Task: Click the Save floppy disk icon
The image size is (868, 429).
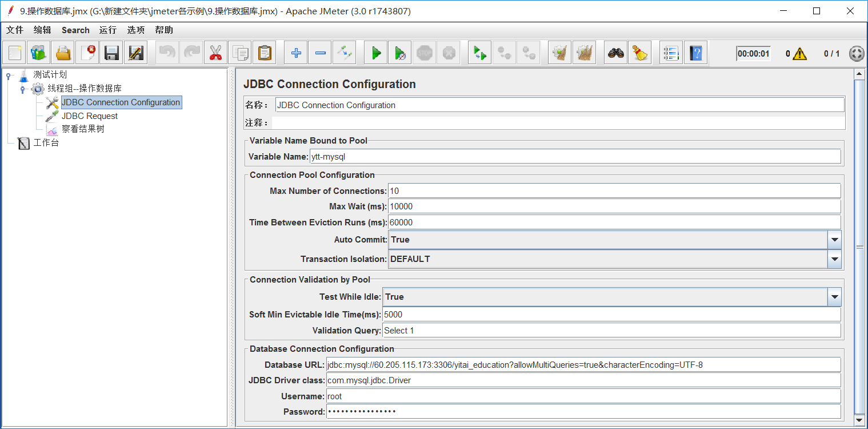Action: (111, 53)
